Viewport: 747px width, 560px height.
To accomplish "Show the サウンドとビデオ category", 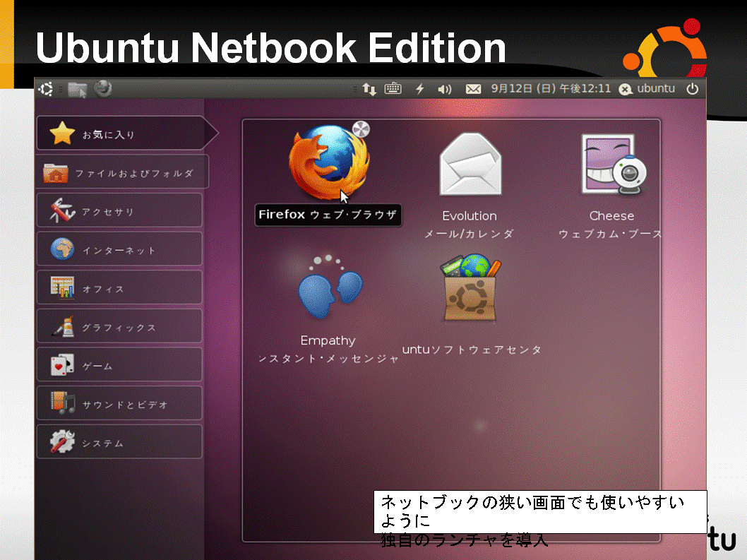I will point(119,404).
